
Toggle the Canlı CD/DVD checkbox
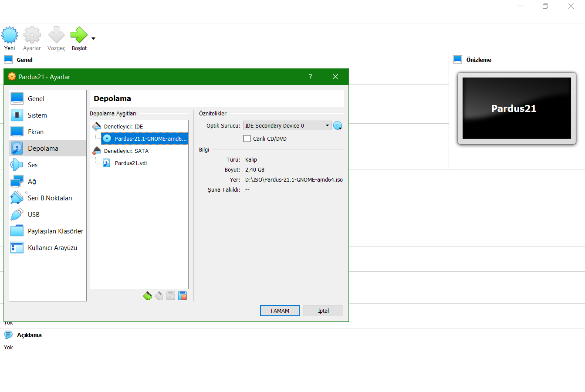(x=247, y=139)
